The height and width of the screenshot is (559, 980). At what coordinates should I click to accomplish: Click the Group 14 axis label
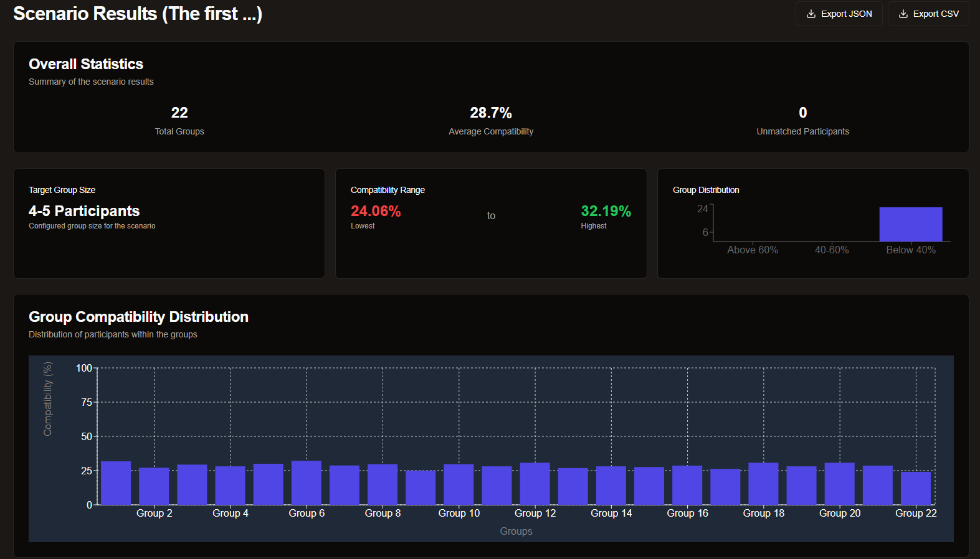tap(611, 513)
